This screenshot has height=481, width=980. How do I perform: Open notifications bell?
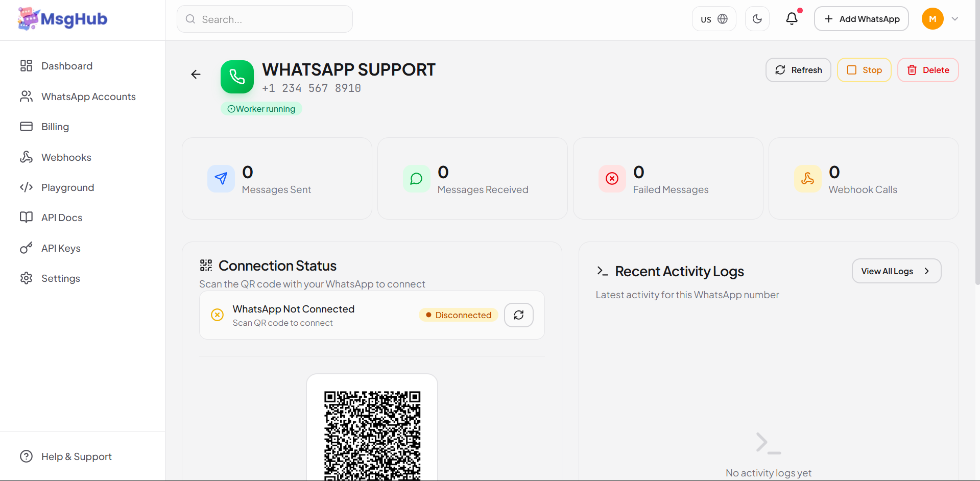coord(792,18)
